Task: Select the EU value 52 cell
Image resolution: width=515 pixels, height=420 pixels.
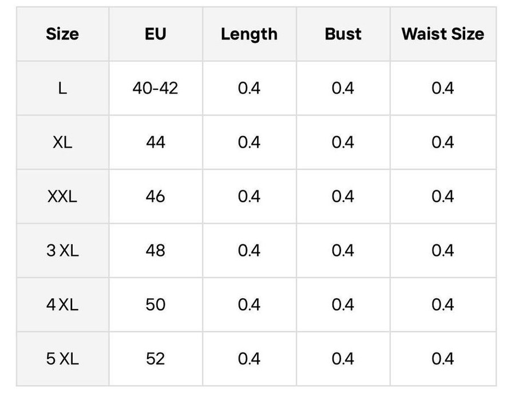Action: coord(155,359)
